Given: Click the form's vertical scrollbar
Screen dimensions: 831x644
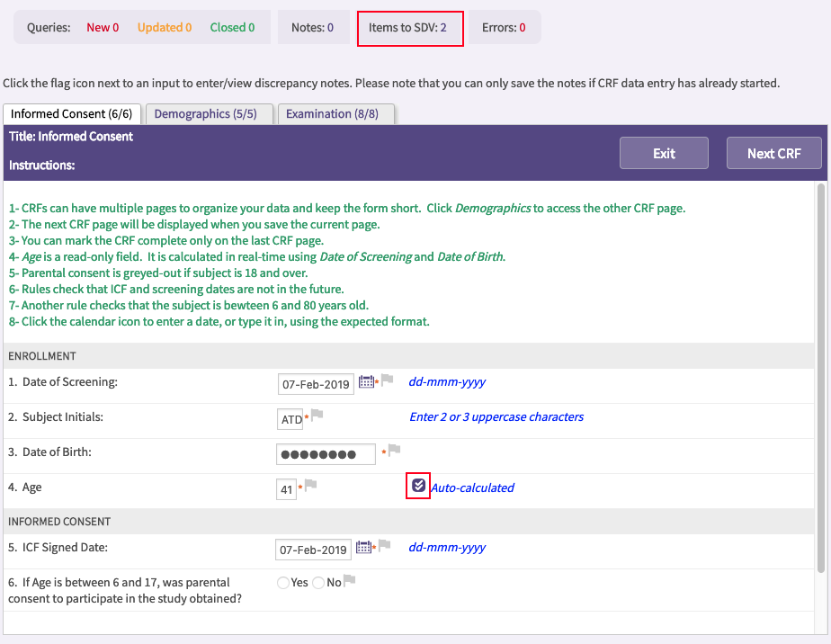Looking at the screenshot, I should [x=820, y=378].
